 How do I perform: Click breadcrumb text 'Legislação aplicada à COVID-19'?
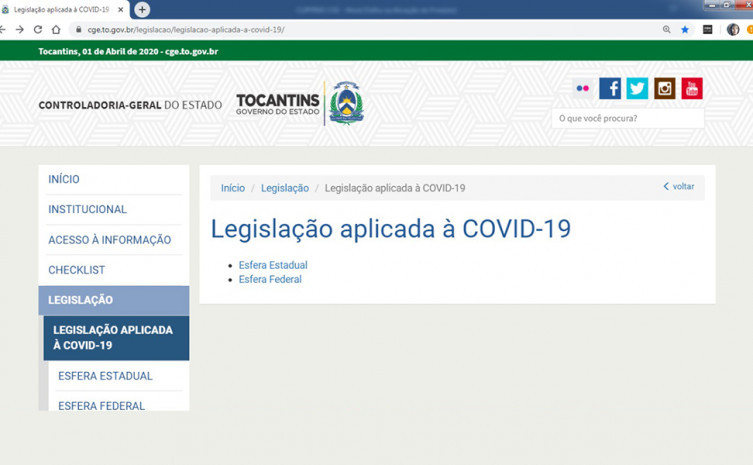coord(395,188)
